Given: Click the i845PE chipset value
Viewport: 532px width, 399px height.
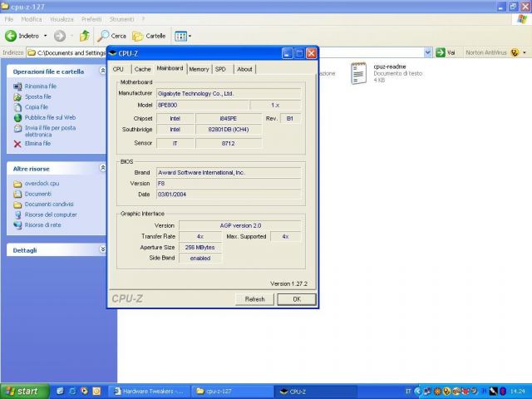Looking at the screenshot, I should tap(229, 118).
